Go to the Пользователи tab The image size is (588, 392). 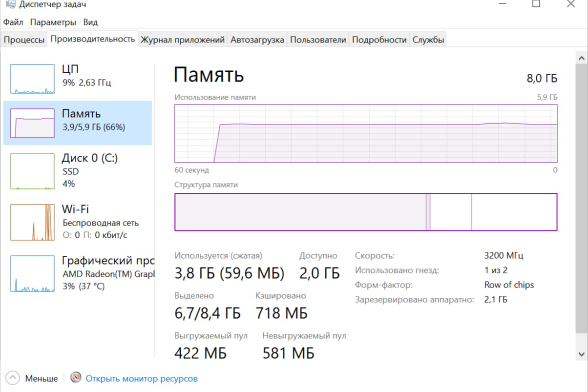tap(318, 40)
